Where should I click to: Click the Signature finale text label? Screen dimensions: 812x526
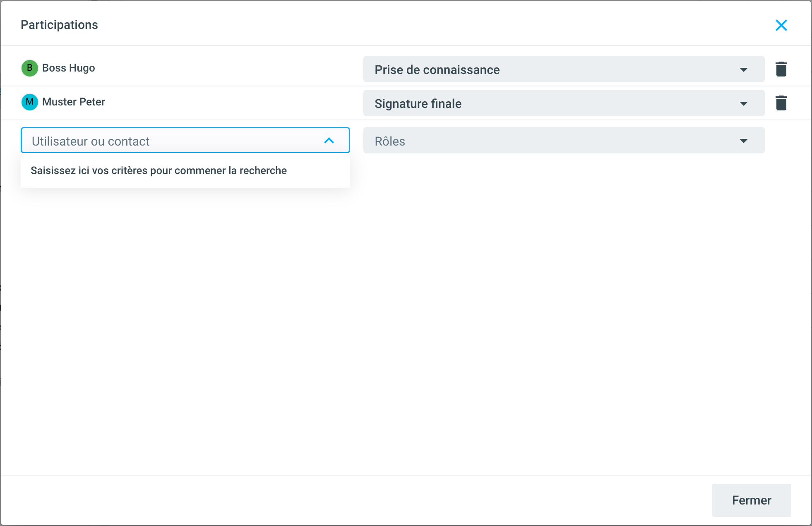click(418, 103)
